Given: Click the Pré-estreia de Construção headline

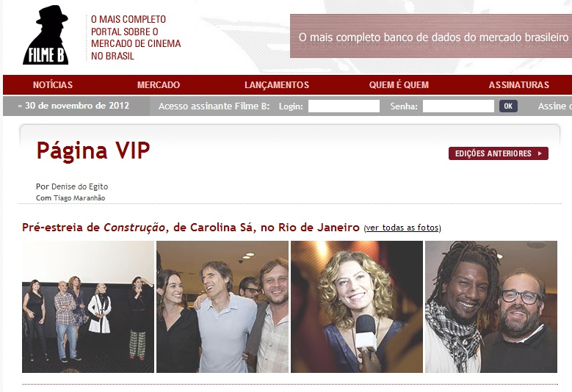Looking at the screenshot, I should 191,228.
